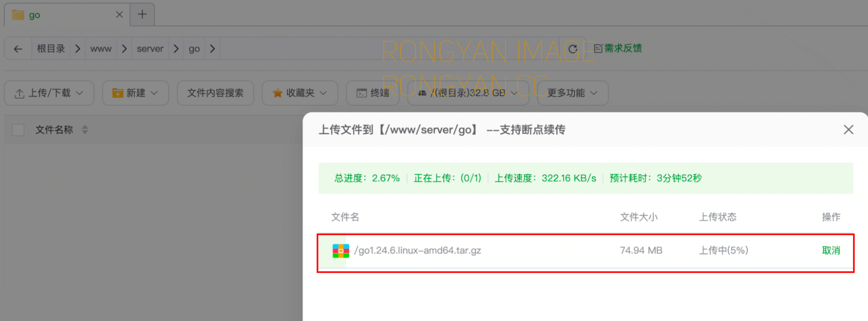
Task: Toggle the select-all checkbox beside 文件名称
Action: click(18, 130)
